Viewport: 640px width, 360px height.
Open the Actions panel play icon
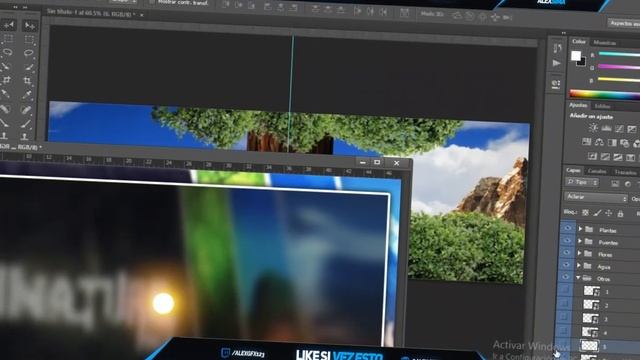[556, 63]
